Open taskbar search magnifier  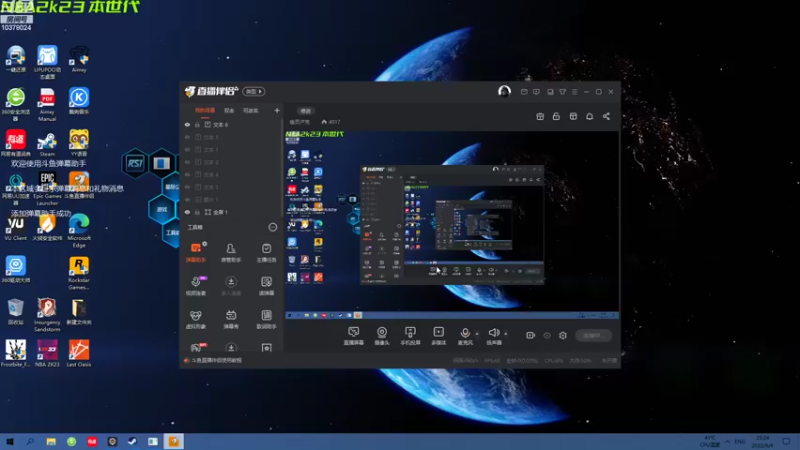point(30,442)
